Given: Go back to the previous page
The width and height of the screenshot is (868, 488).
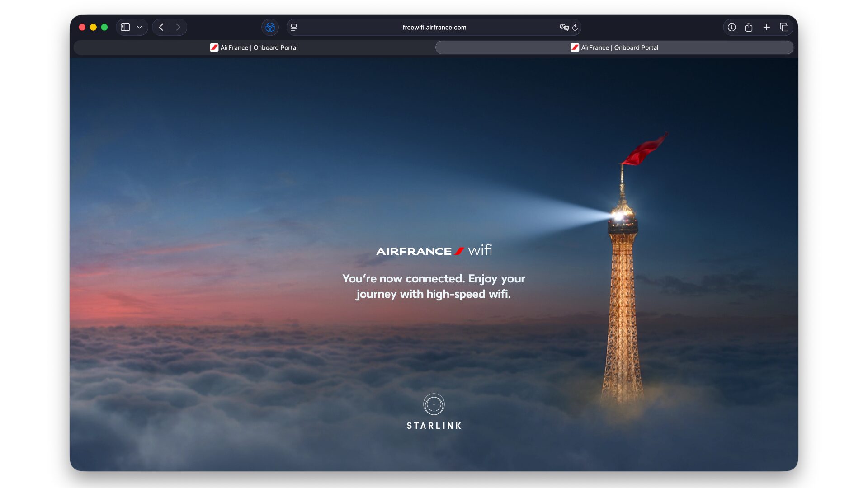Looking at the screenshot, I should click(x=161, y=27).
